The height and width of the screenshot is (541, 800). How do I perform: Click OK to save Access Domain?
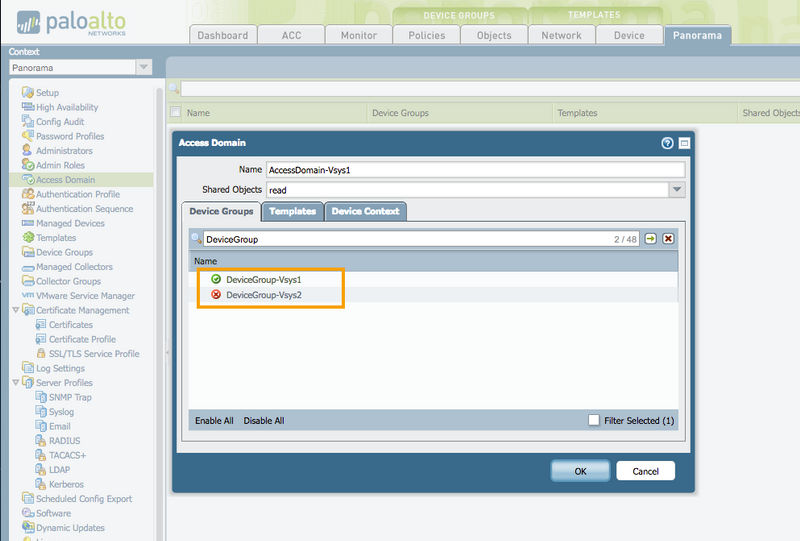pos(580,471)
